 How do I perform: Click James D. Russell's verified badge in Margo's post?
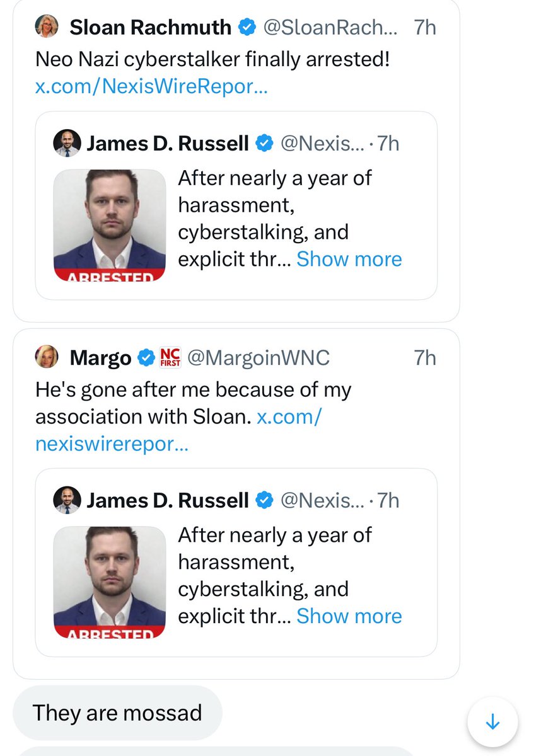[264, 500]
